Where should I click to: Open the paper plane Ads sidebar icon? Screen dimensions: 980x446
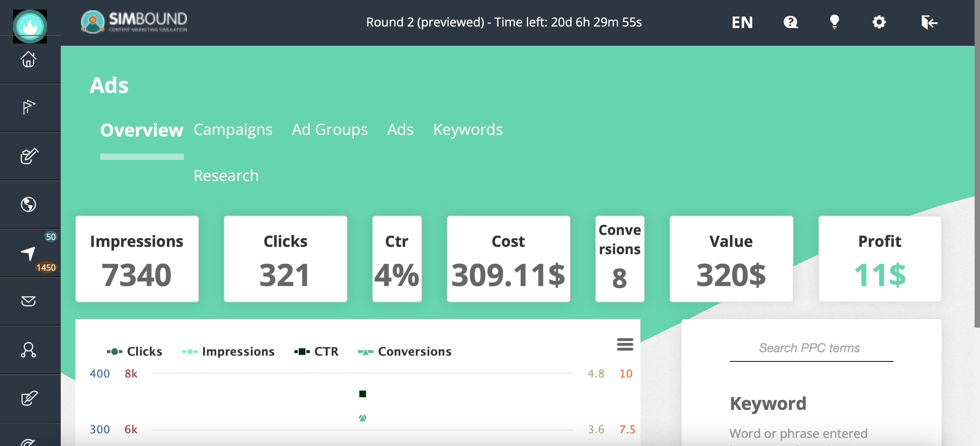click(28, 253)
